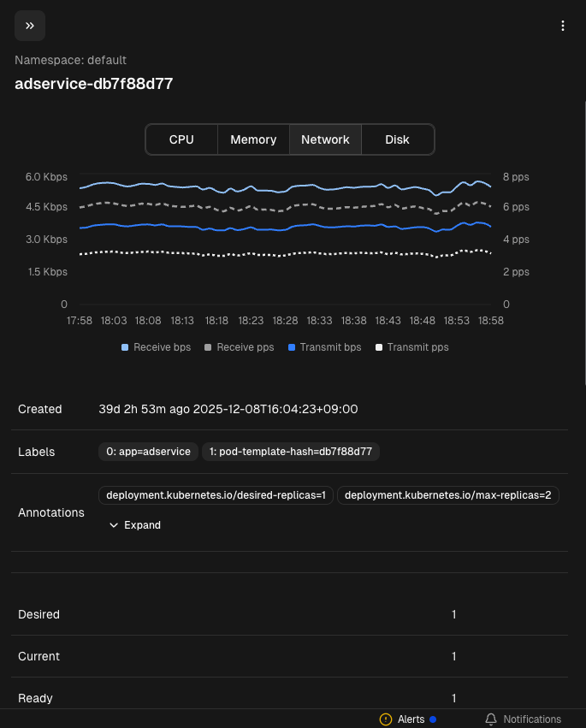Click the Notifications bell icon
The image size is (586, 728).
click(x=491, y=719)
